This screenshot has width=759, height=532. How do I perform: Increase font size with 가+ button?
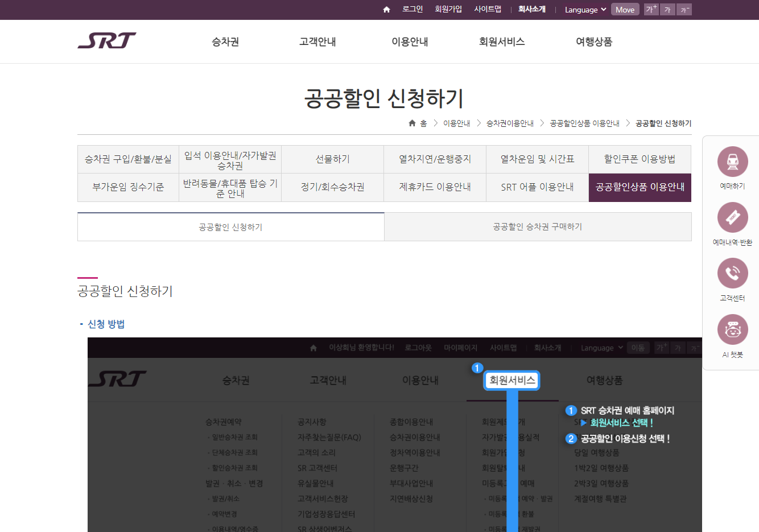coord(651,9)
